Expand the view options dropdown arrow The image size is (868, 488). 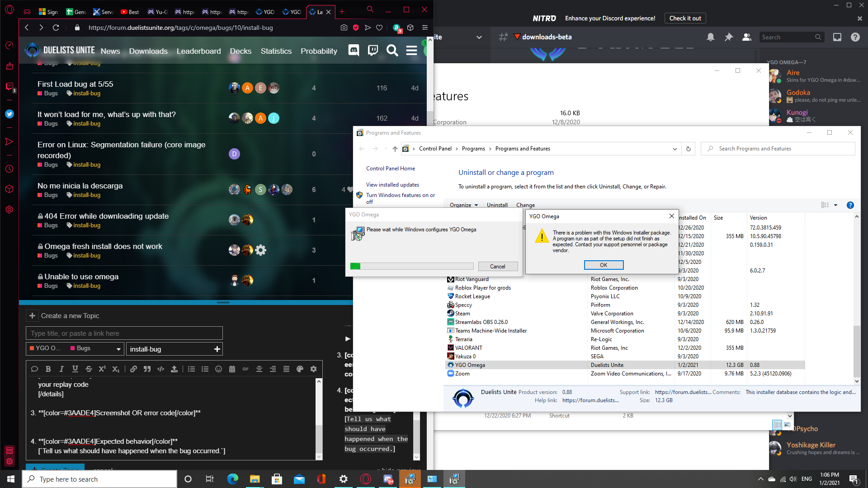pos(836,205)
